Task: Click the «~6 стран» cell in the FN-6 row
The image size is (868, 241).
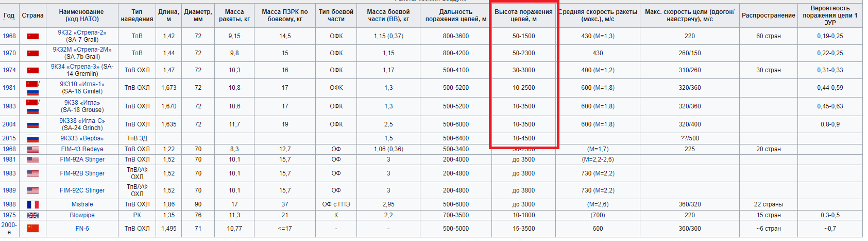Action: point(768,228)
